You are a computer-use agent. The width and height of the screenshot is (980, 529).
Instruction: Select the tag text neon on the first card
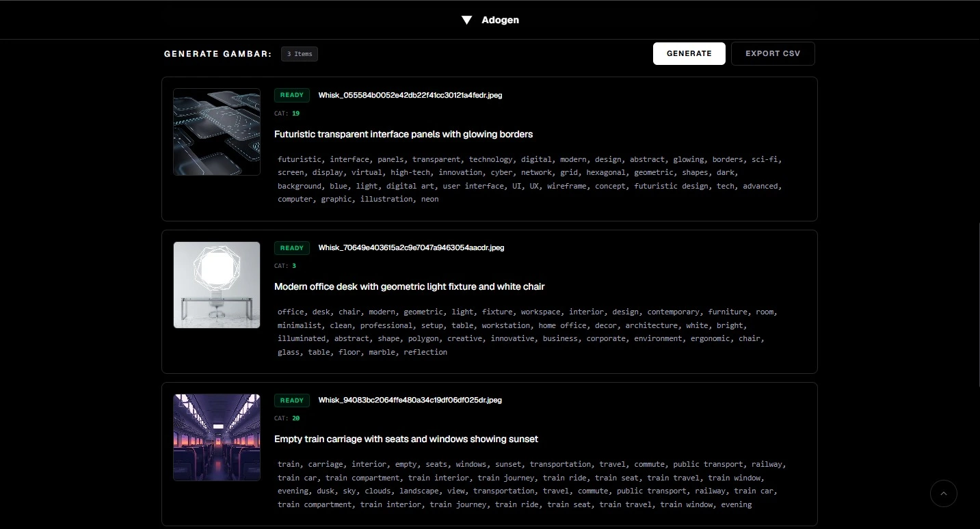[x=429, y=199]
